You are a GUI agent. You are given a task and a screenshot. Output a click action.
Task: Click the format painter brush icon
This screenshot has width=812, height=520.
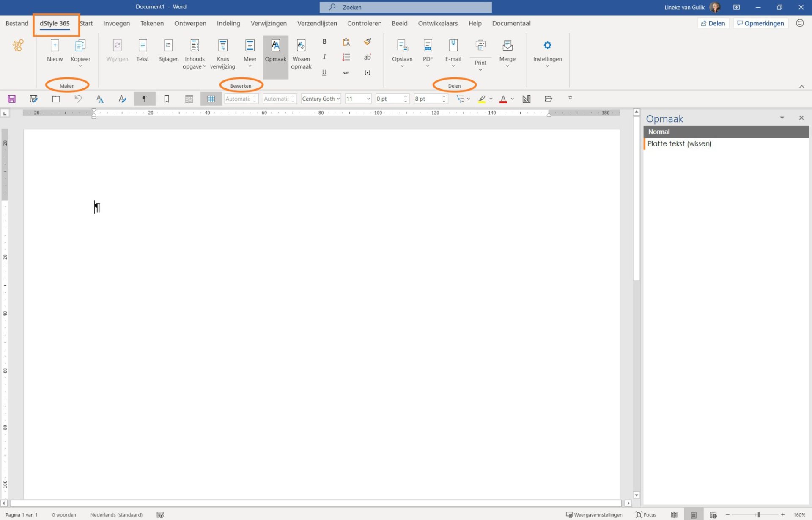coord(368,41)
